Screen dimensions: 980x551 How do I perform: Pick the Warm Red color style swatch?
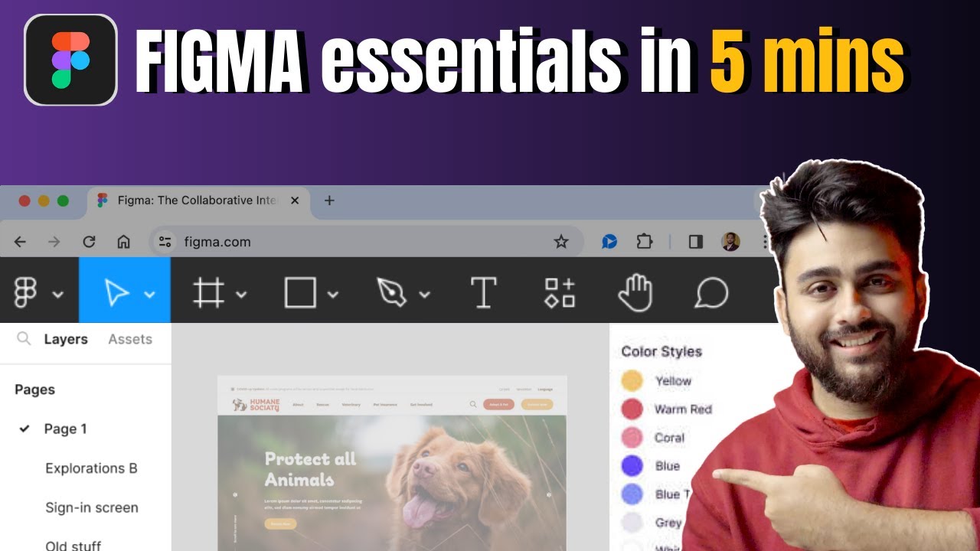632,409
